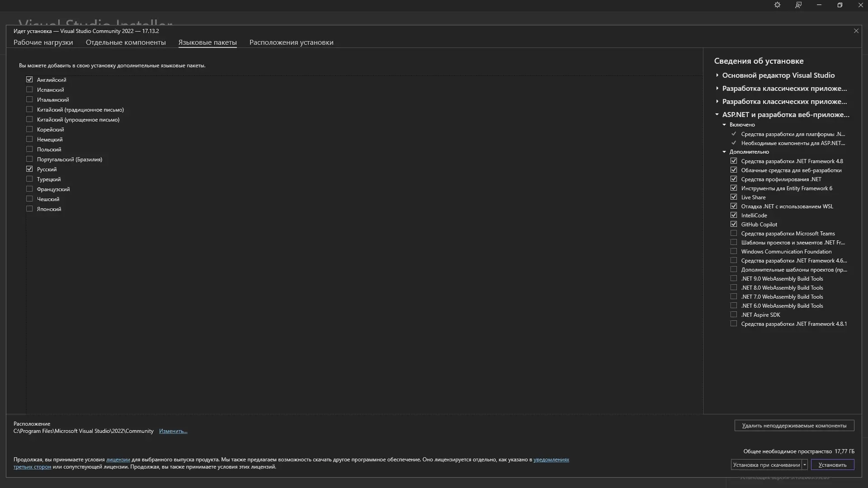Check Средства разработки .NET Framework 4.8.1
The width and height of the screenshot is (868, 488).
734,324
